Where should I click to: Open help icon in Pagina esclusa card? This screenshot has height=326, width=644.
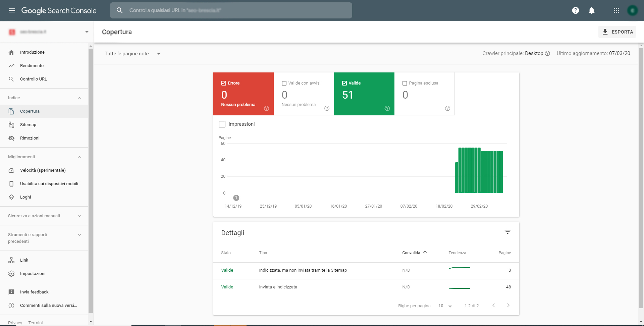448,108
